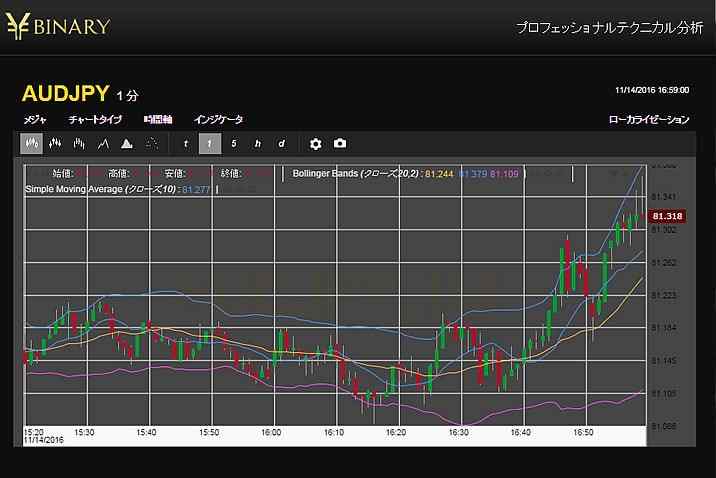
Task: Click the 81.341 price axis label
Action: pos(663,197)
